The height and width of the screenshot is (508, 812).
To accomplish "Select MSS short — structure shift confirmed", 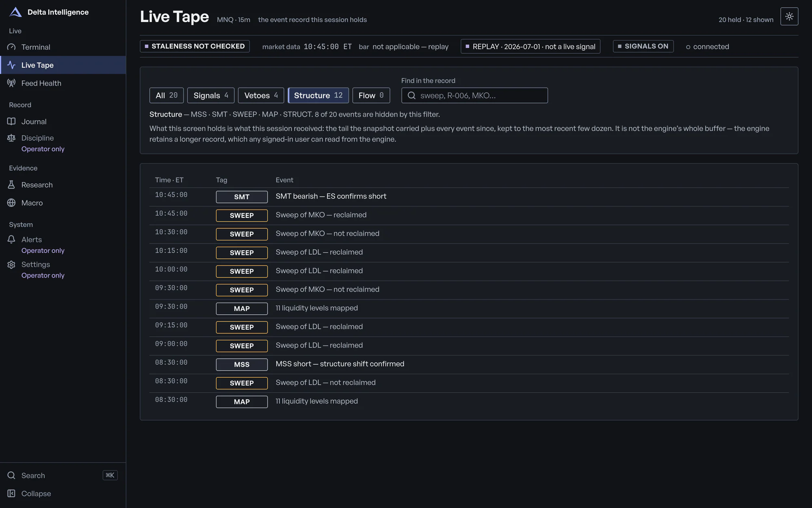I will (340, 364).
